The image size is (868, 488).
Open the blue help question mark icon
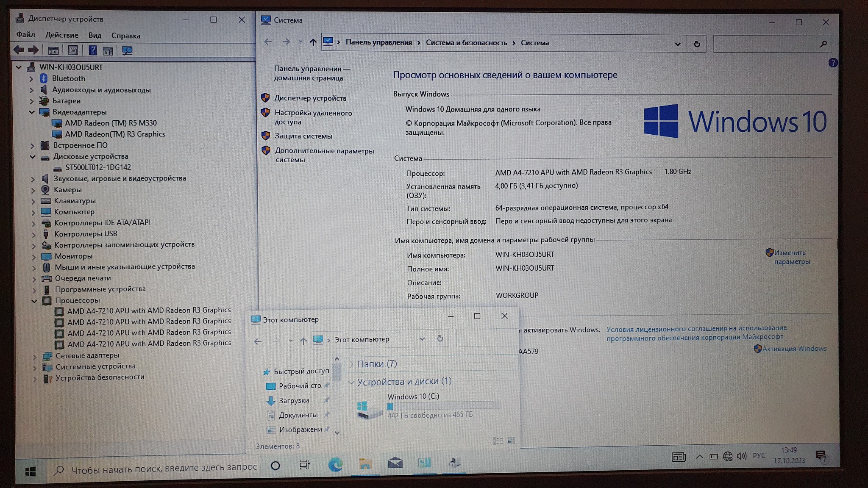coord(832,63)
